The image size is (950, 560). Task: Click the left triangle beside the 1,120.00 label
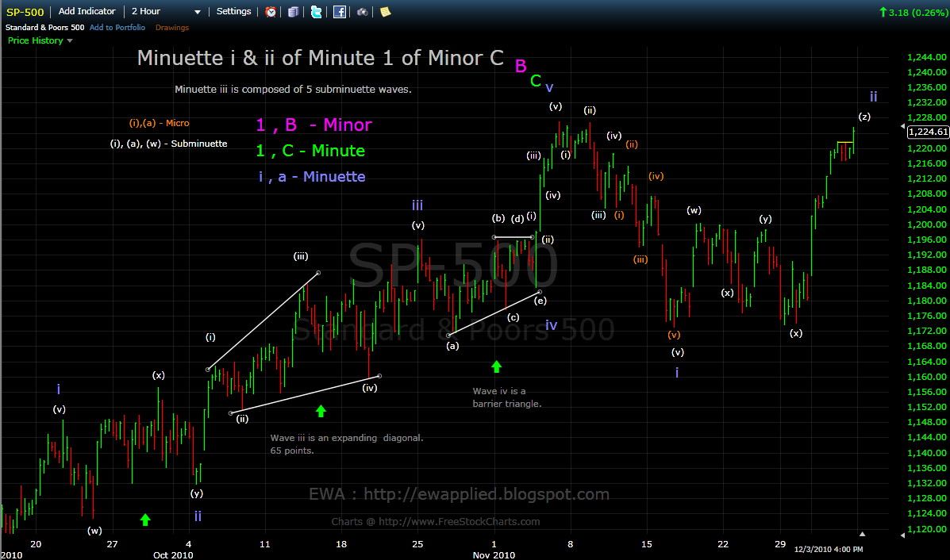click(902, 535)
